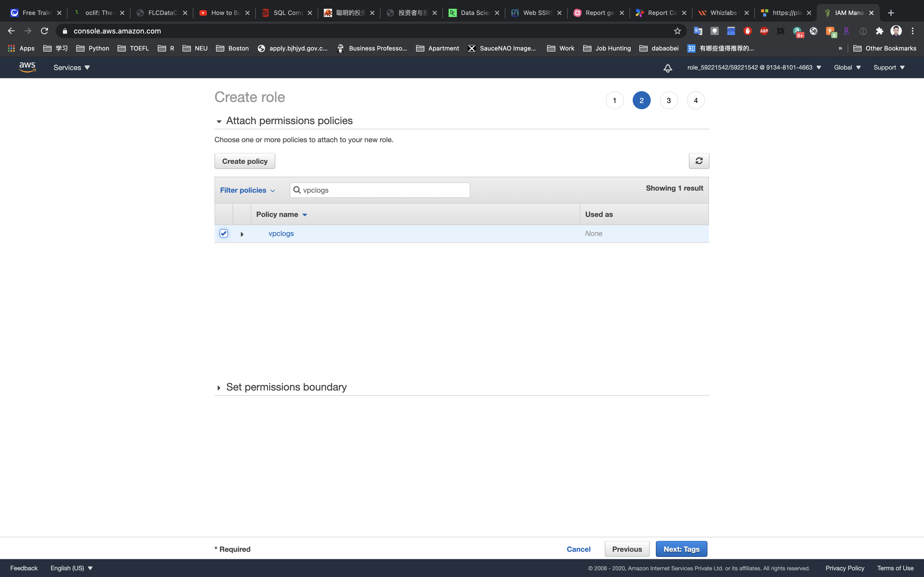Screen dimensions: 924x577
Task: Click the browser back arrow
Action: tap(11, 31)
